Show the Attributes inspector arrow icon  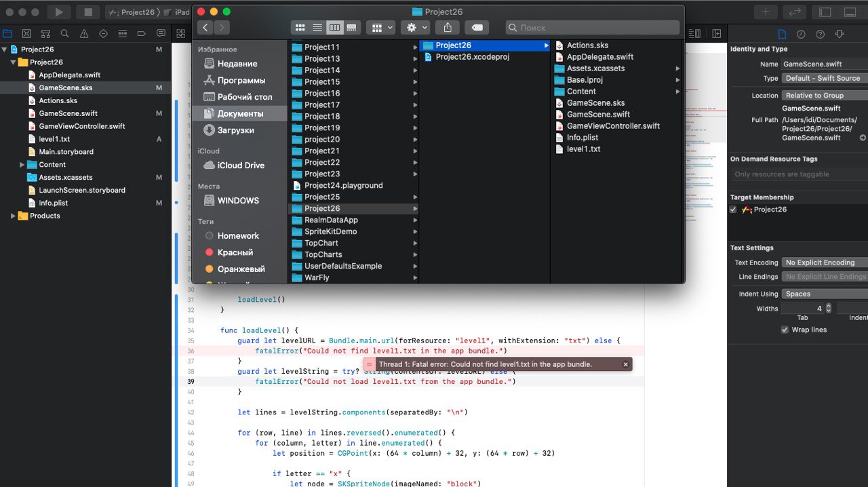(x=840, y=34)
